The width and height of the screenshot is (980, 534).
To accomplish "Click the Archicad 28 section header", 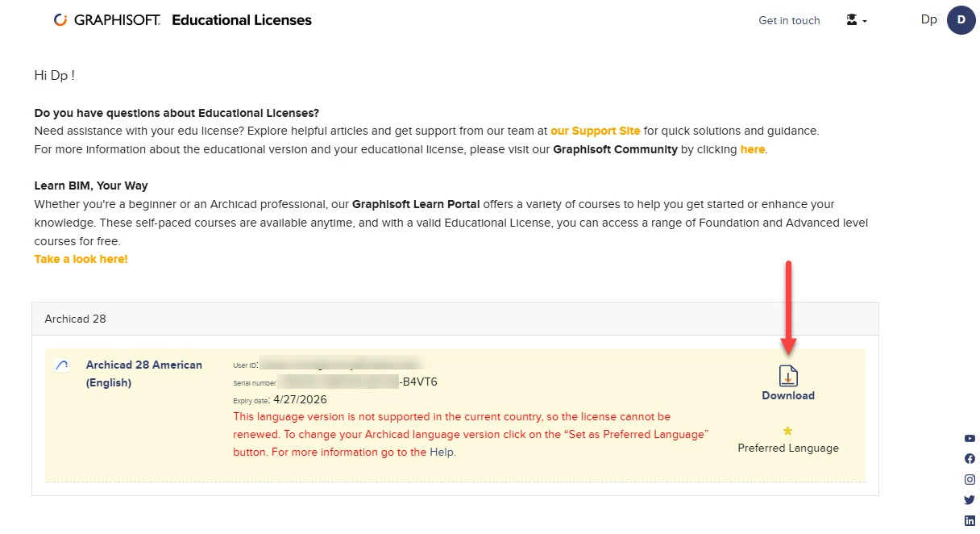I will point(455,319).
